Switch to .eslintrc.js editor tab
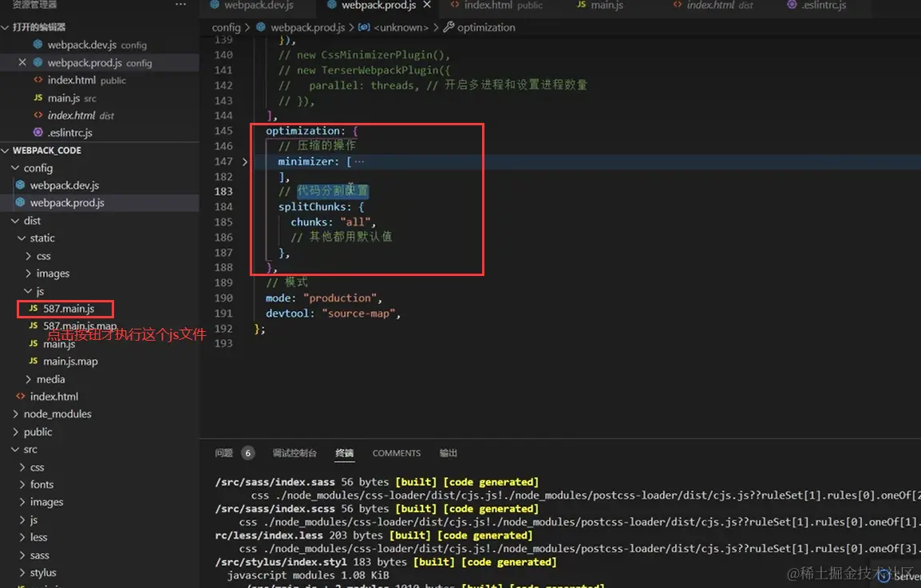 [817, 6]
